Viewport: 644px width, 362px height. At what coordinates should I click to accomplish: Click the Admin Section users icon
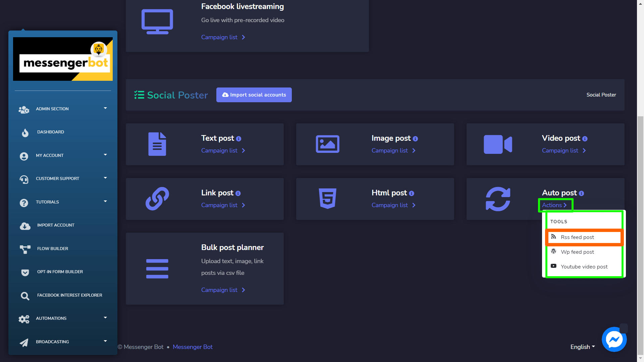coord(24,110)
